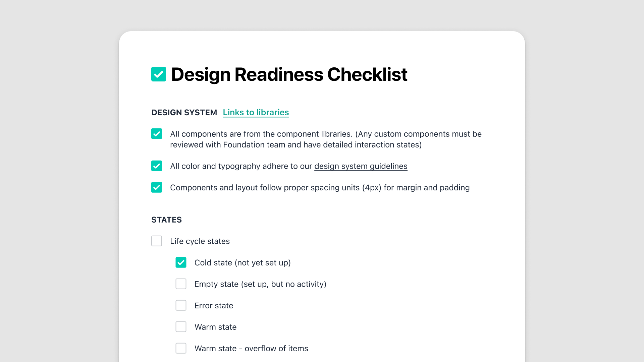Viewport: 644px width, 362px height.
Task: Click the Design Readiness Checklist title
Action: point(289,74)
